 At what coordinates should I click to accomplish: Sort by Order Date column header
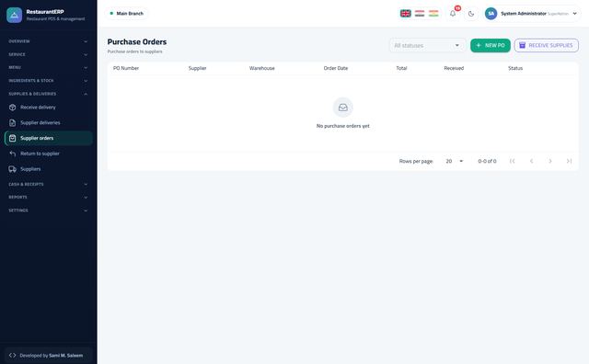[x=335, y=68]
